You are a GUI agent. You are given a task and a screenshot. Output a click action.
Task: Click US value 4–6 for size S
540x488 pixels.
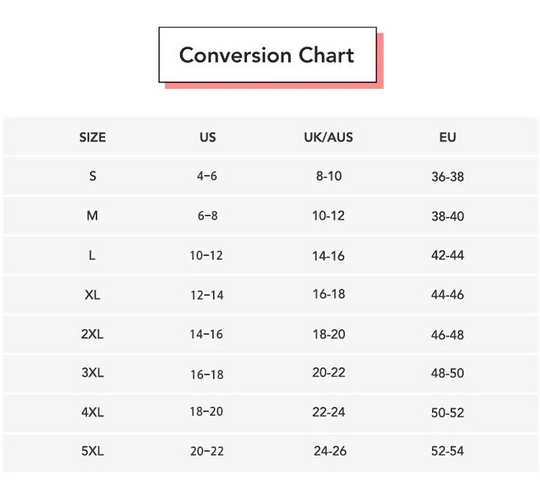coord(207,176)
